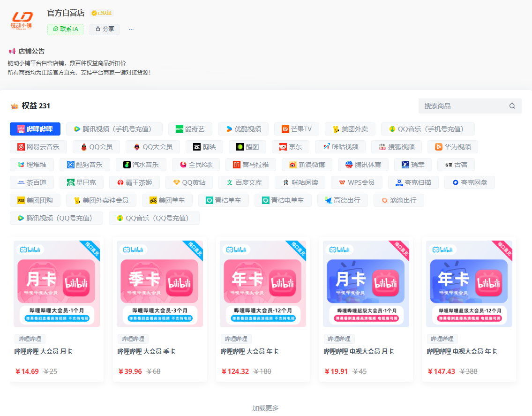The image size is (532, 416).
Task: Select the 新浪微博 category
Action: (x=307, y=165)
